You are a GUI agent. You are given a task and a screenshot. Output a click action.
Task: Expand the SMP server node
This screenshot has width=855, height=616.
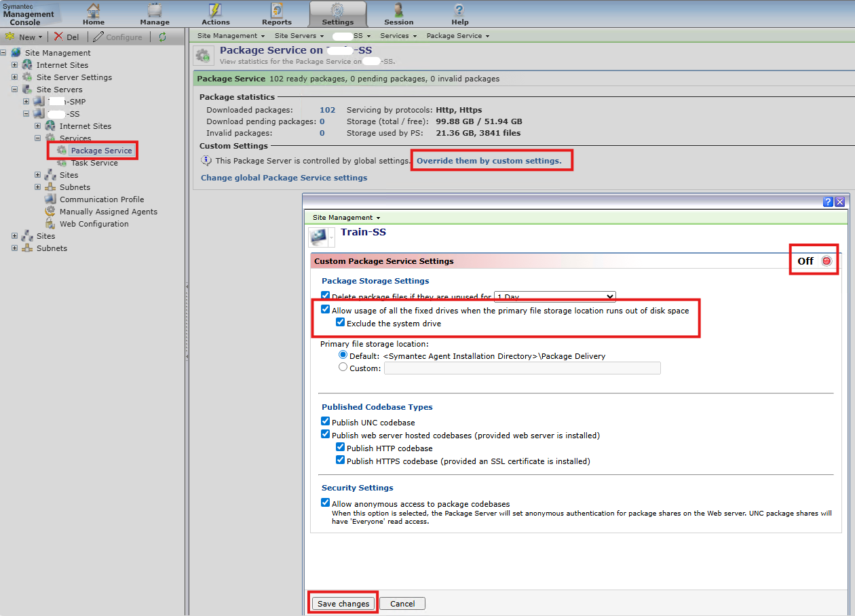pyautogui.click(x=26, y=102)
